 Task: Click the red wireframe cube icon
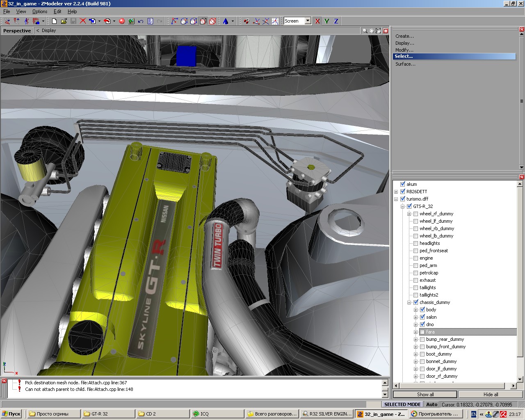[212, 21]
